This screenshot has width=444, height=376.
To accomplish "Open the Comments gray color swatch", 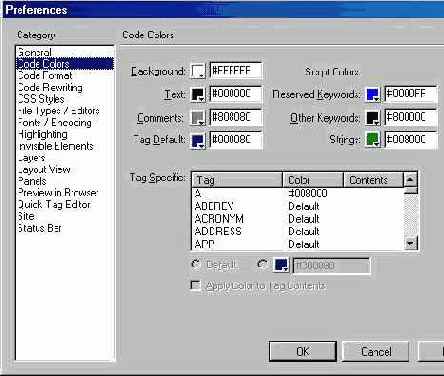I will pos(198,118).
